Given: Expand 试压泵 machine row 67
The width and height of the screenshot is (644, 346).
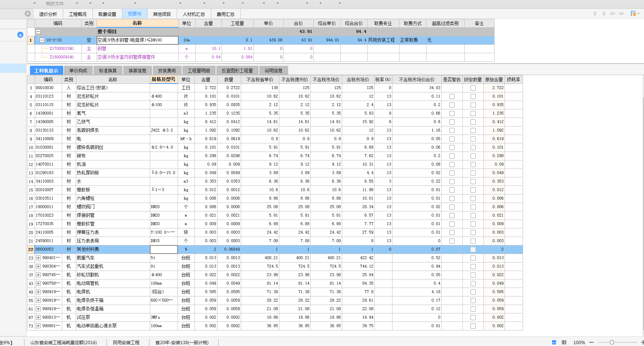Looking at the screenshot, I should 38,318.
